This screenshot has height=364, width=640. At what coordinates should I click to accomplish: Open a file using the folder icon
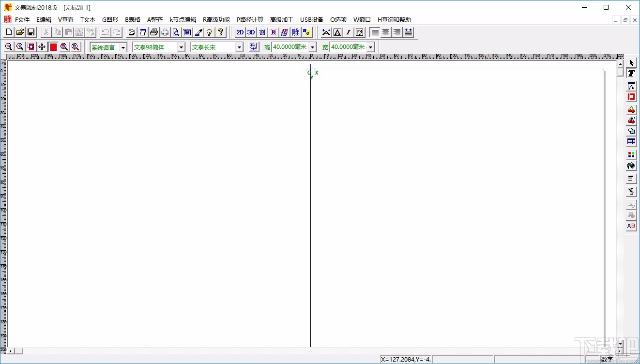point(20,32)
